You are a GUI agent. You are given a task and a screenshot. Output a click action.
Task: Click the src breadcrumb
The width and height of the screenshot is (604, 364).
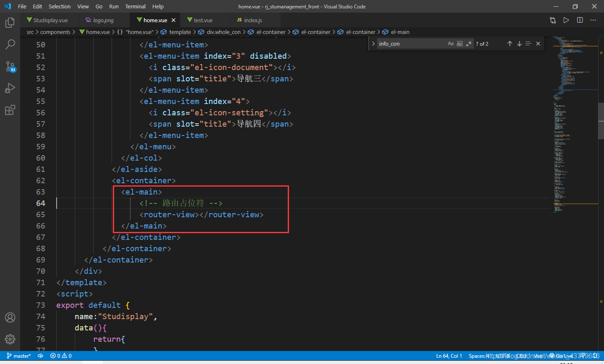[30, 32]
